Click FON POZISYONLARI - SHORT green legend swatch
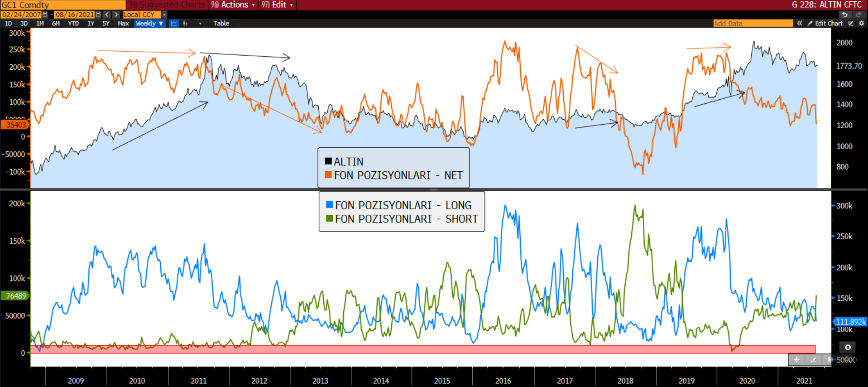 [330, 218]
